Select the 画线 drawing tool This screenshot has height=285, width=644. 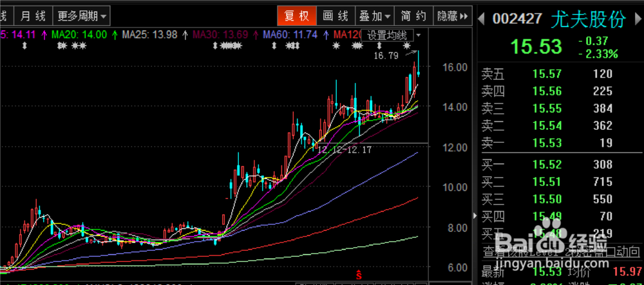(x=336, y=16)
